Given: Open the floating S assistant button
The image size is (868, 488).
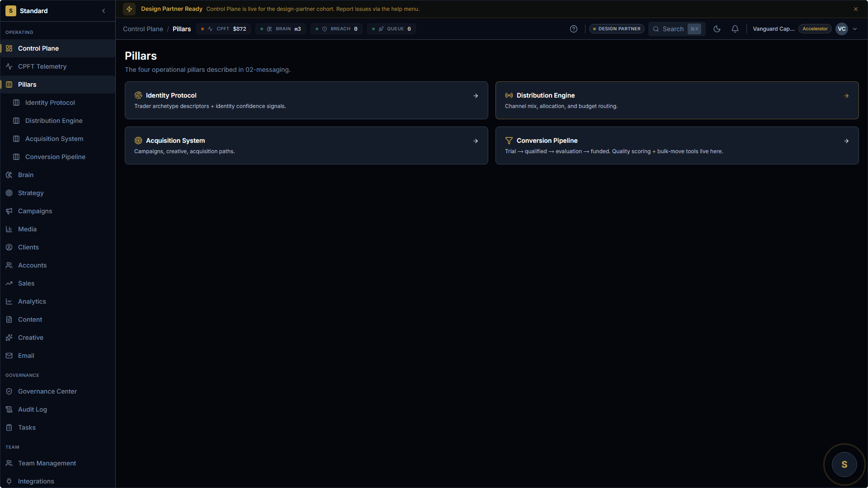Looking at the screenshot, I should tap(844, 465).
